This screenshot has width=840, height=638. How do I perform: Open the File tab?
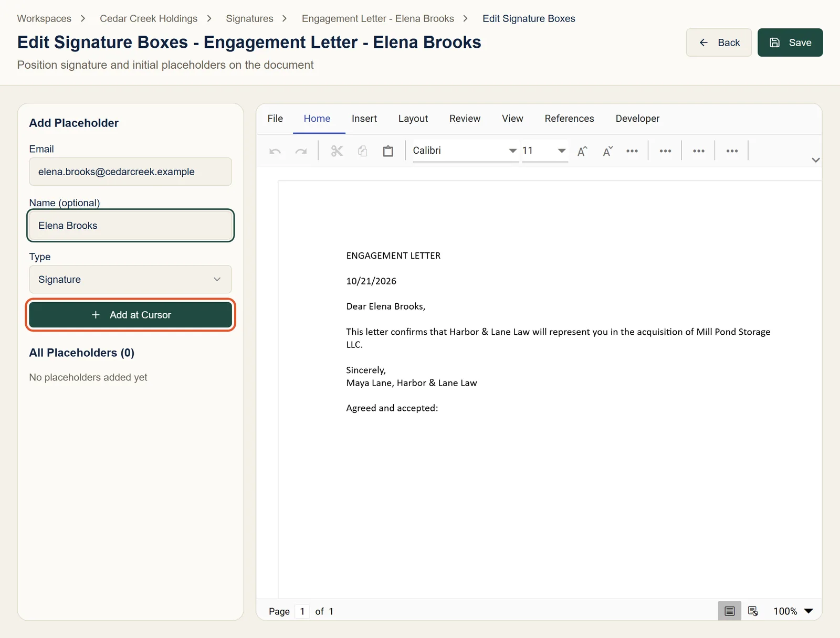coord(275,119)
